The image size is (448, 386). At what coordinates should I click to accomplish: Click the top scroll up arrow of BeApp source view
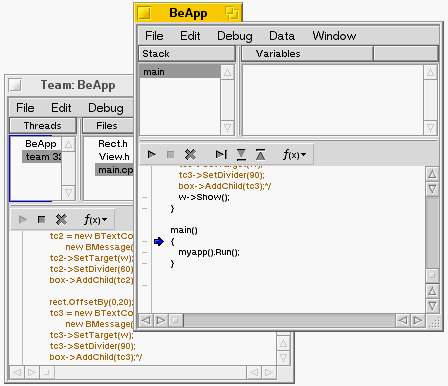coord(432,174)
